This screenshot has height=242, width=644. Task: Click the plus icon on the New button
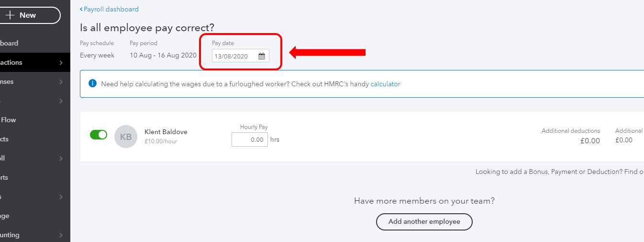pyautogui.click(x=10, y=15)
